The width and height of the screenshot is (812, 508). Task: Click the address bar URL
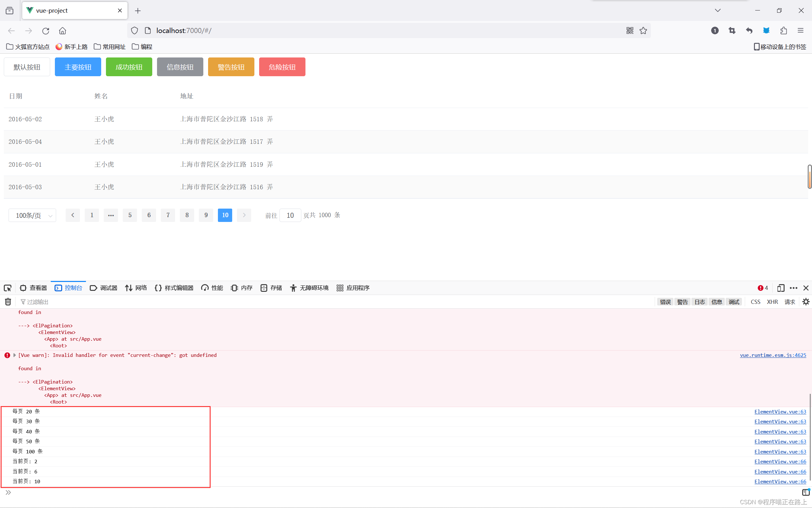click(x=184, y=30)
